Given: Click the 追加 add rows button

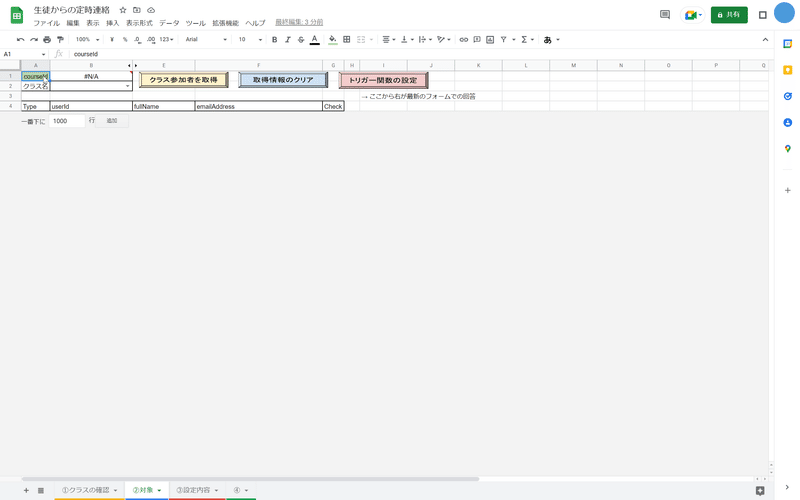Looking at the screenshot, I should (x=112, y=121).
